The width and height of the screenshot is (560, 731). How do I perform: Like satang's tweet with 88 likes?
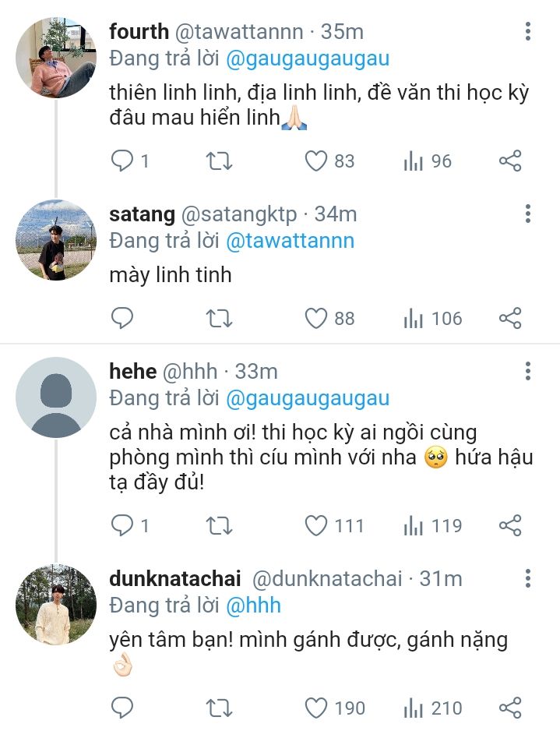(315, 318)
